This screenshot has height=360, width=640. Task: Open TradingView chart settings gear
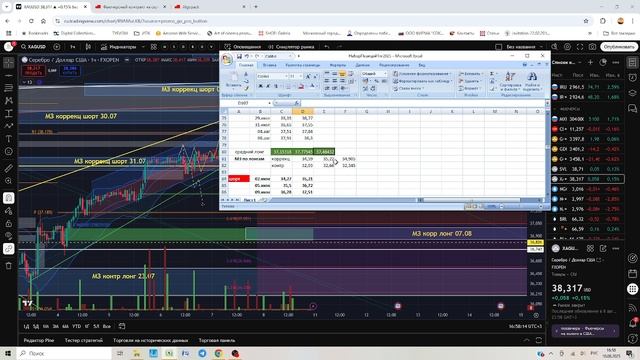(567, 47)
